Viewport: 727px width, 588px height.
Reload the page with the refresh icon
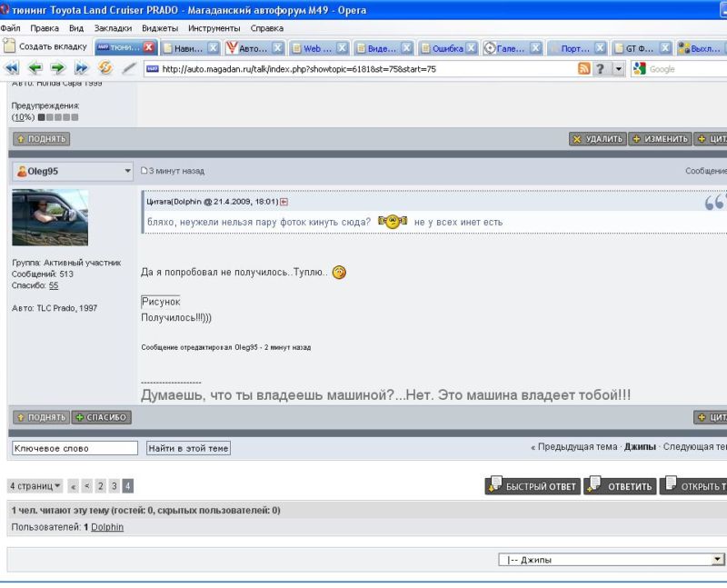pyautogui.click(x=105, y=68)
